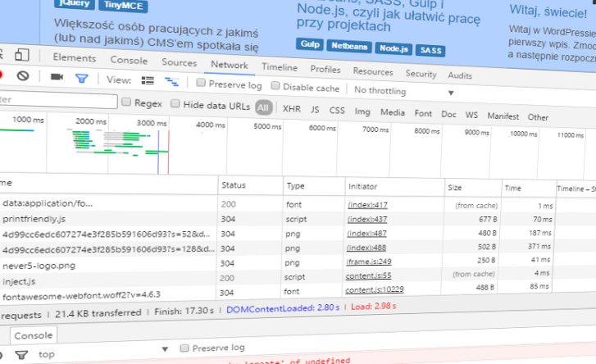Select the fontawesome-webfont.woff2 request
596x364 pixels.
click(81, 295)
